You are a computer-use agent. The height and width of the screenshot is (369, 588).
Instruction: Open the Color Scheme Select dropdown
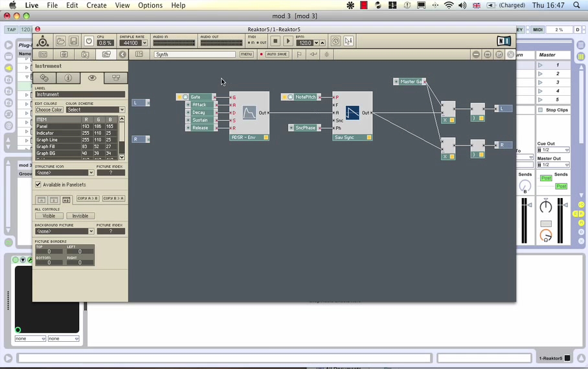coord(95,110)
